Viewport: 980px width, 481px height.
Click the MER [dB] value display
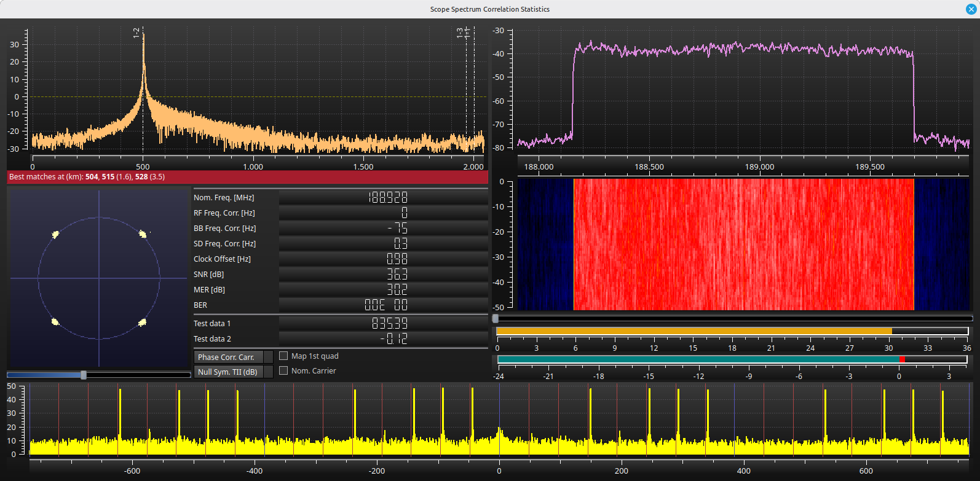[x=384, y=289]
